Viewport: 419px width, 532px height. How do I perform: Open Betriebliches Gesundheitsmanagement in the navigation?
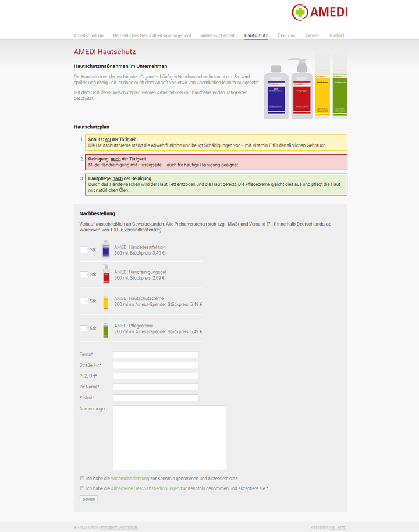click(x=152, y=35)
